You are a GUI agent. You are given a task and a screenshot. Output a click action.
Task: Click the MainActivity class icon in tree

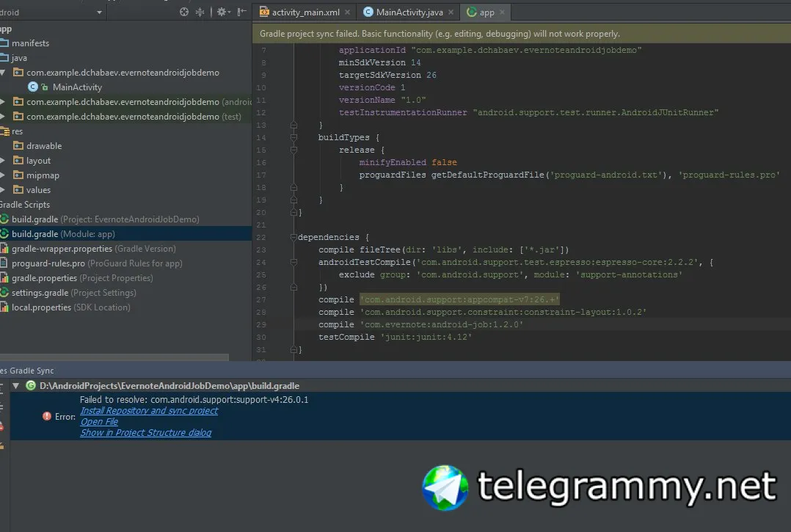click(x=33, y=87)
